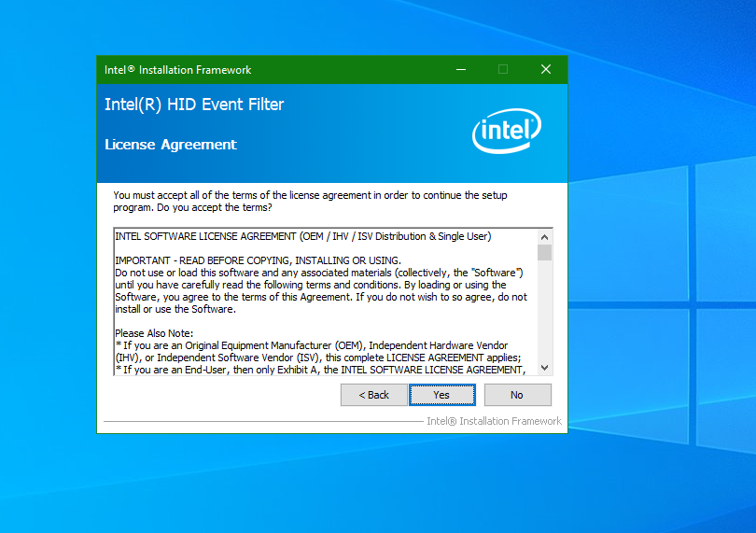Image resolution: width=756 pixels, height=533 pixels.
Task: Click the scroll up arrow of license text
Action: [x=544, y=237]
